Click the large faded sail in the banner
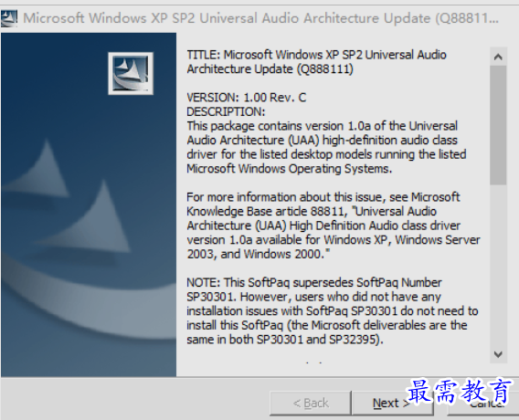Image resolution: width=519 pixels, height=420 pixels. 96,216
